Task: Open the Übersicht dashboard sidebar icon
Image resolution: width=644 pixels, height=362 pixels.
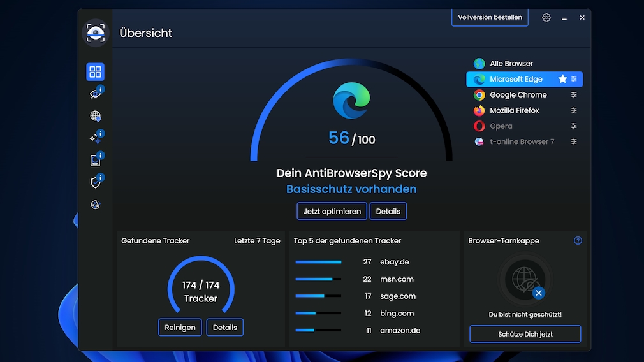Action: pos(95,72)
